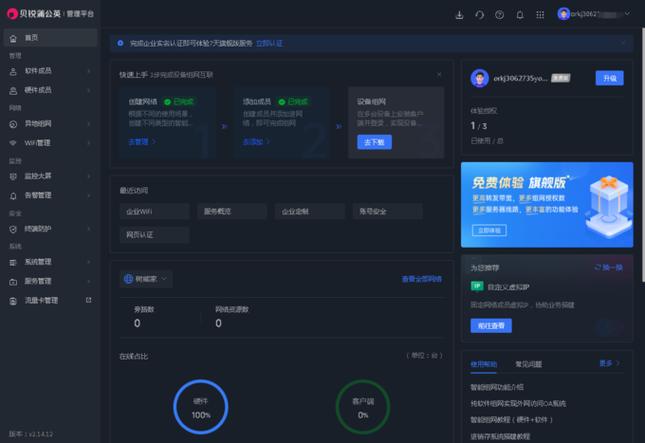Click the 告警管理 bell icon in sidebar
Screen dimensions: 645x443
(x=13, y=196)
